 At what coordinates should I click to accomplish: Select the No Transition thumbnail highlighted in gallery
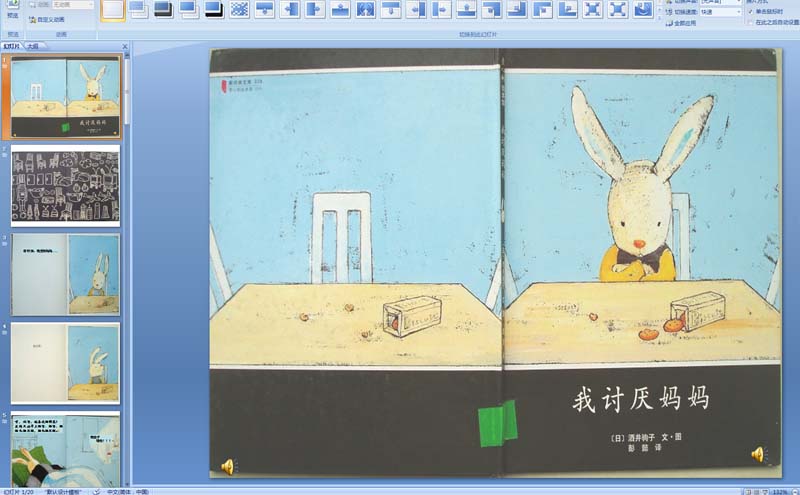coord(113,10)
